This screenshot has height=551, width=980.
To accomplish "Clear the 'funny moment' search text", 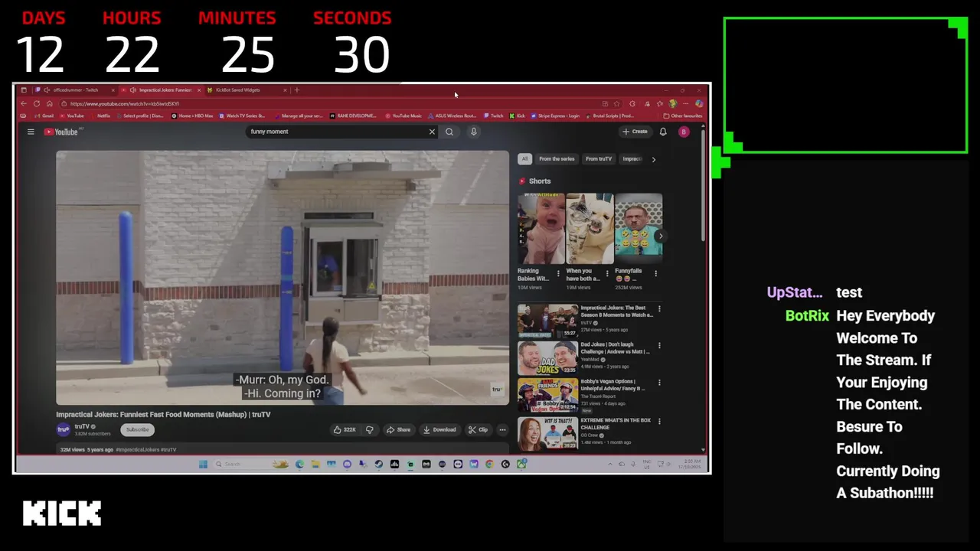I will (432, 132).
